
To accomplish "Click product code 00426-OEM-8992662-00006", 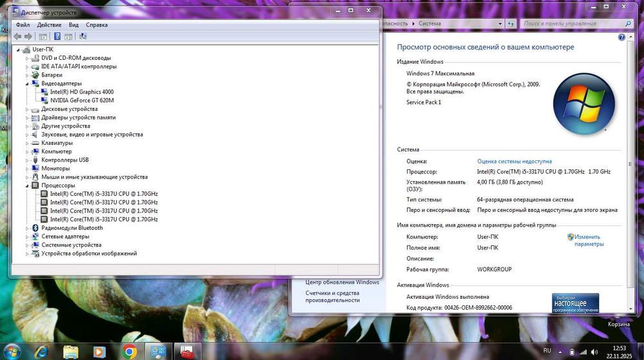I will 478,307.
